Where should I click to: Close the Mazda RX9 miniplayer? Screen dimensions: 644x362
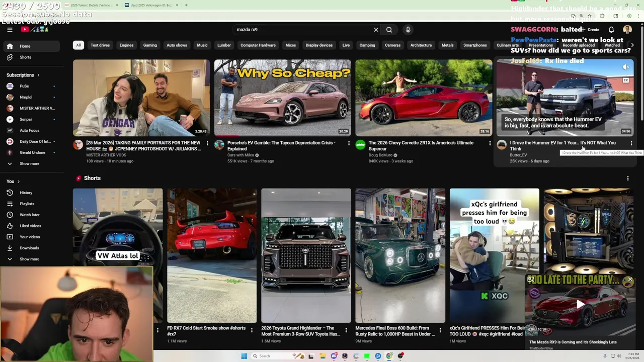tap(630, 280)
